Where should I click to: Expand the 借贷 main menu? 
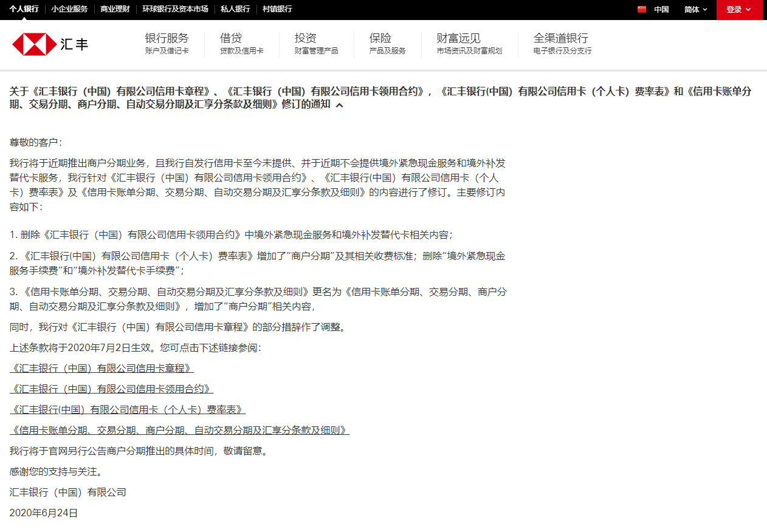point(242,44)
